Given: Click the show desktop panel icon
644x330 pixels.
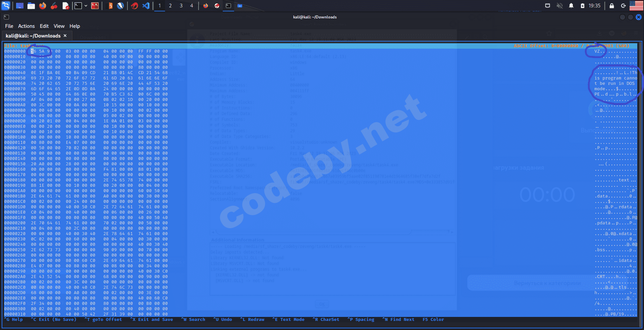Looking at the screenshot, I should click(20, 6).
